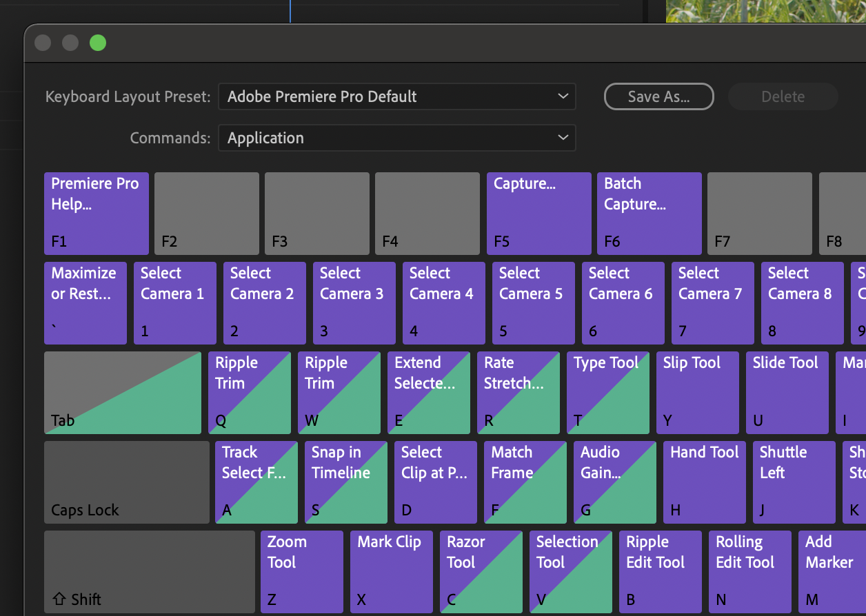
Task: Click the Select Camera 3 key
Action: click(354, 302)
